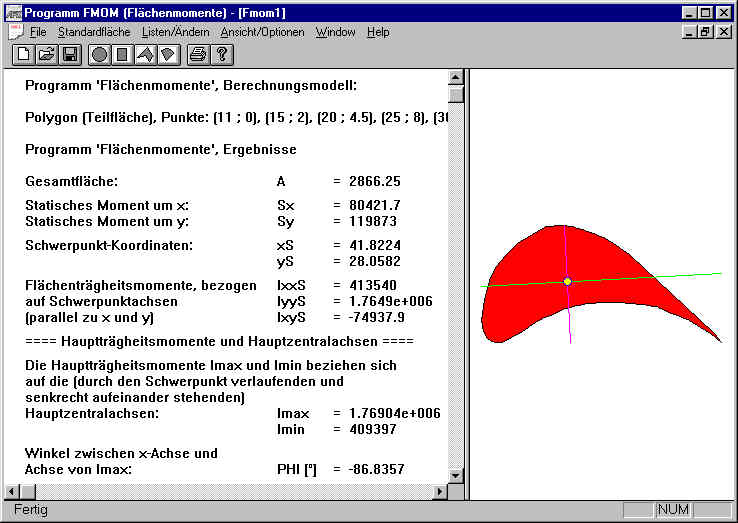
Task: Click the horizontal scrollbar right arrow
Action: click(440, 491)
